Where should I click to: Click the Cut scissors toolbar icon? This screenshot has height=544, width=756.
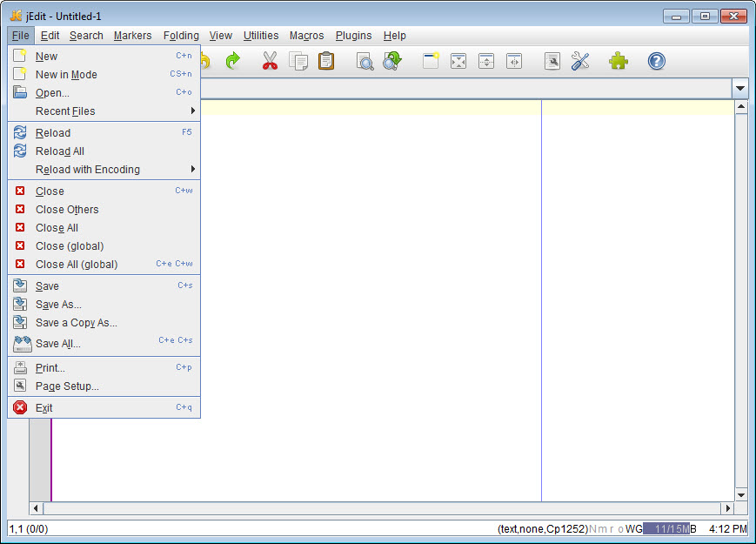click(270, 61)
